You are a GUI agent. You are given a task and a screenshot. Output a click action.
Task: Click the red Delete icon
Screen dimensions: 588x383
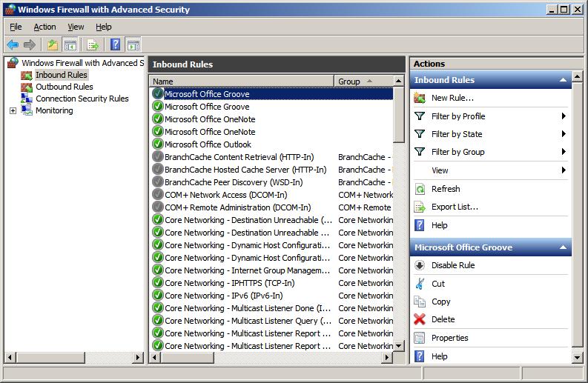(420, 319)
